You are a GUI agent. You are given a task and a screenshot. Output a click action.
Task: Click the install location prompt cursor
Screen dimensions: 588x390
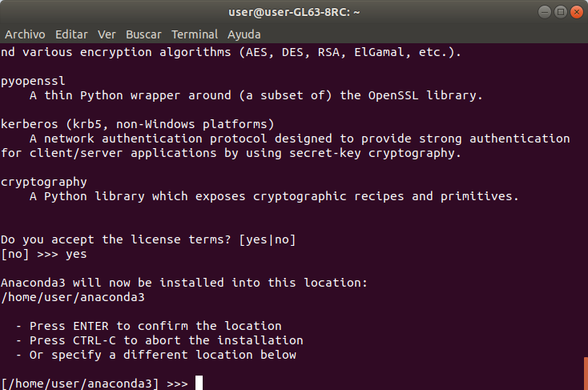199,383
